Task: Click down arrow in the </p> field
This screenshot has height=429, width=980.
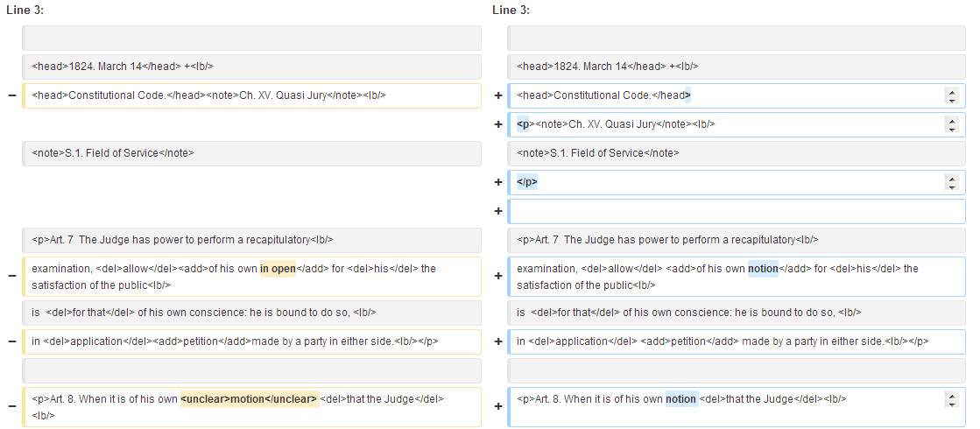Action: (952, 186)
